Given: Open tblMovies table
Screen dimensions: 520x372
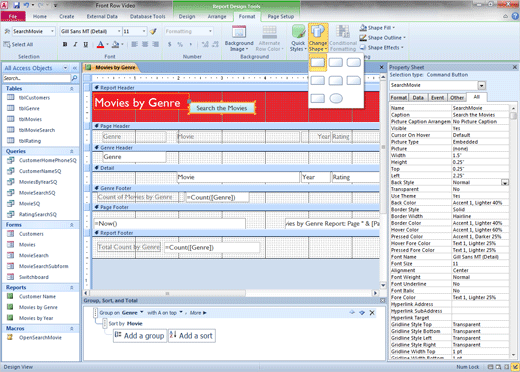Looking at the screenshot, I should click(30, 119).
